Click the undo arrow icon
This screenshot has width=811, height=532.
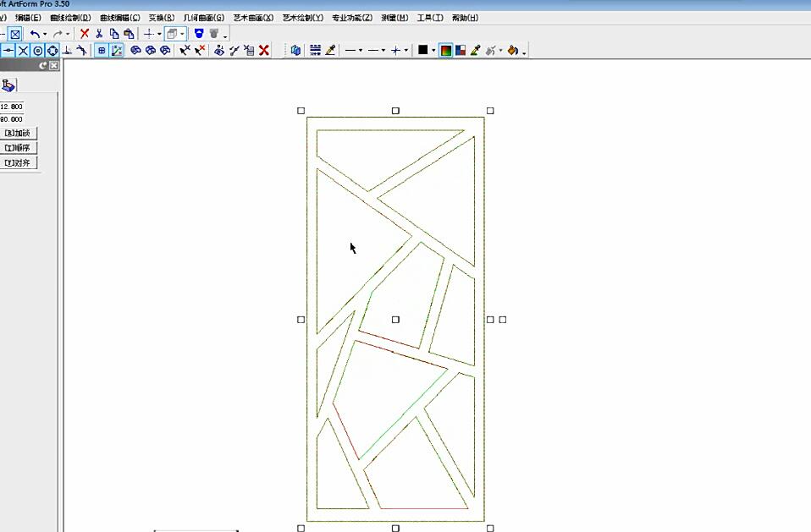(x=34, y=34)
